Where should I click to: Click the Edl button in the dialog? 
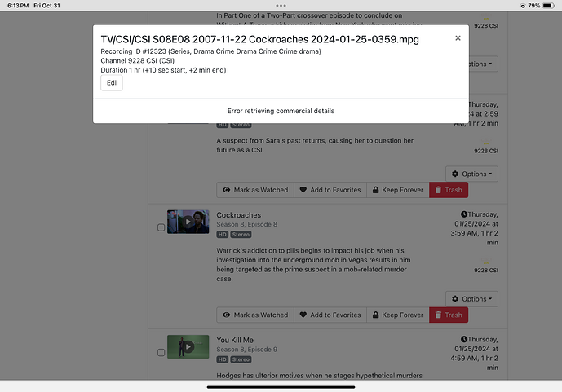(112, 83)
